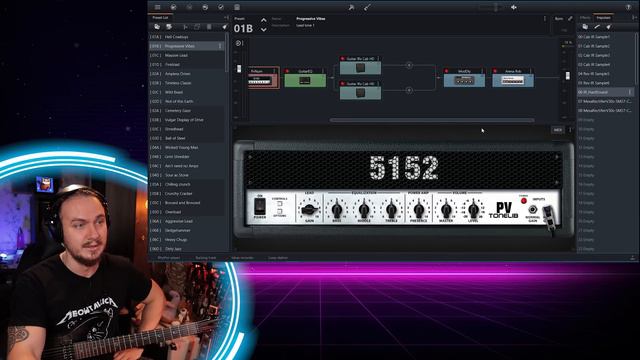Click the upper split-path mixer node
Image resolution: width=640 pixels, height=360 pixels.
pyautogui.click(x=409, y=65)
